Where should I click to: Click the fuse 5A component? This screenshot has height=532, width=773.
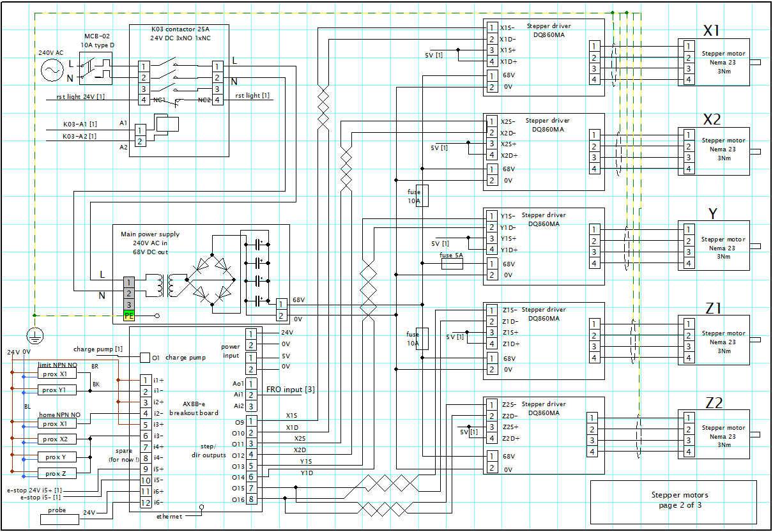pyautogui.click(x=451, y=264)
